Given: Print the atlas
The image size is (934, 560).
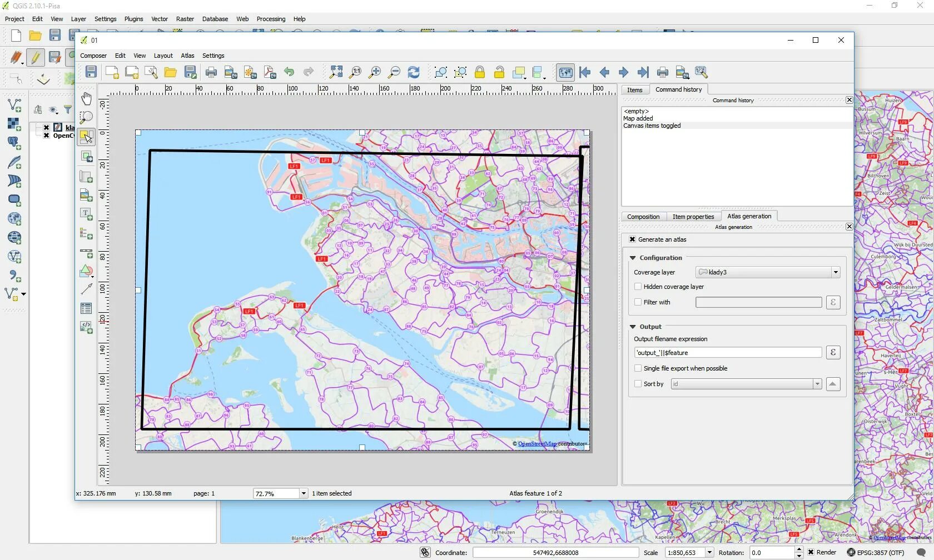Looking at the screenshot, I should tap(663, 72).
